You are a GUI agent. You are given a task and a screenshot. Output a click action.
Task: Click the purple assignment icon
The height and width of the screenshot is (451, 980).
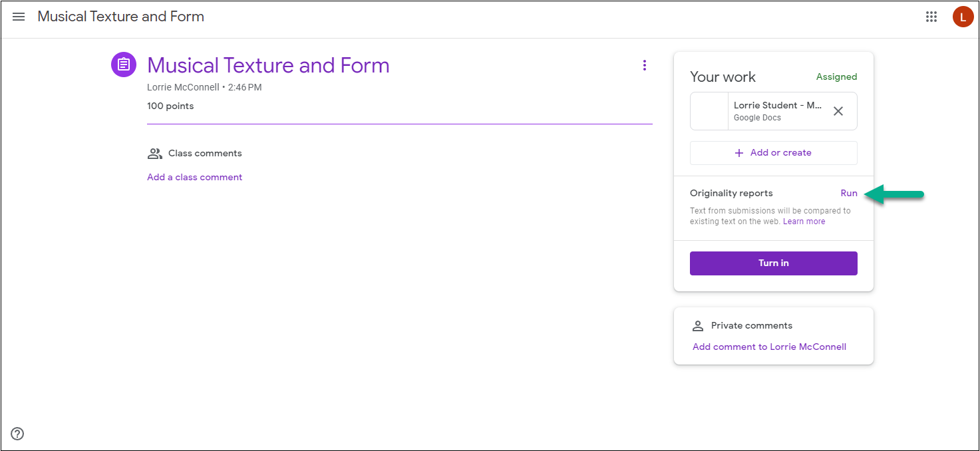123,65
